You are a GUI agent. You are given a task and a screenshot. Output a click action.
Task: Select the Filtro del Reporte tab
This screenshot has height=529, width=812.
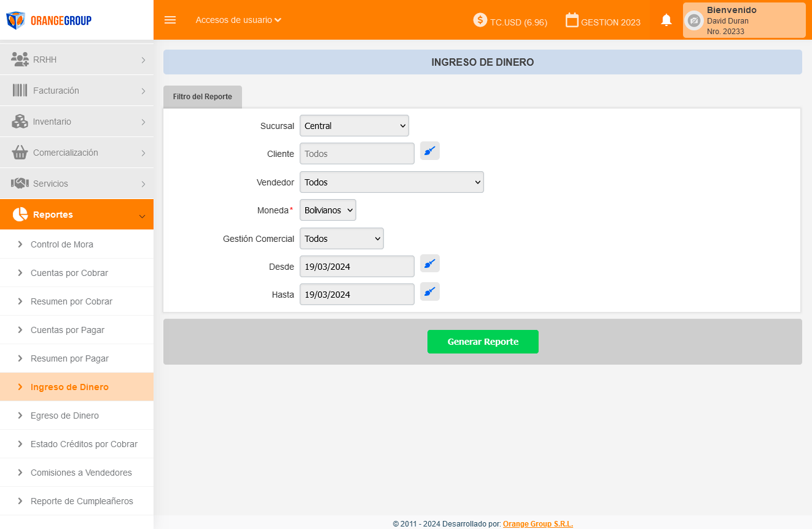click(x=202, y=97)
